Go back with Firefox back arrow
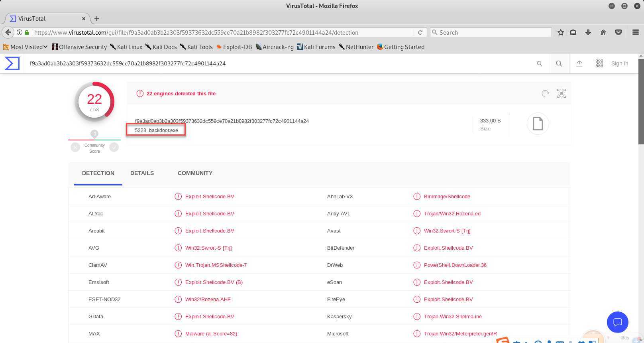The height and width of the screenshot is (343, 644). click(8, 32)
